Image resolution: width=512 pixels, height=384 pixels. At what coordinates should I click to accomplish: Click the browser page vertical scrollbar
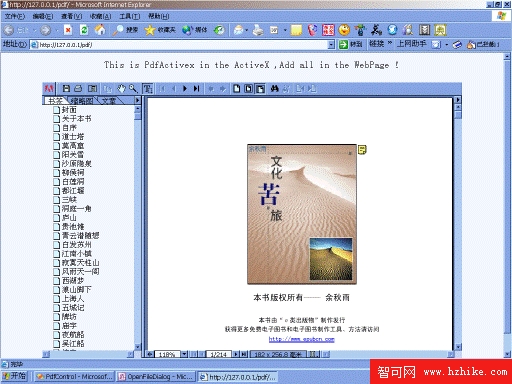[x=507, y=205]
